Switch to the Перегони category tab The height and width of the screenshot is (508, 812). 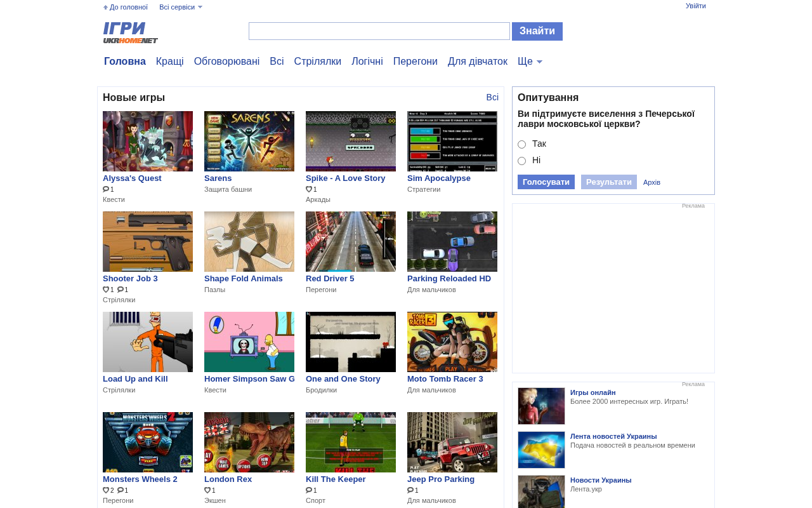pos(416,62)
